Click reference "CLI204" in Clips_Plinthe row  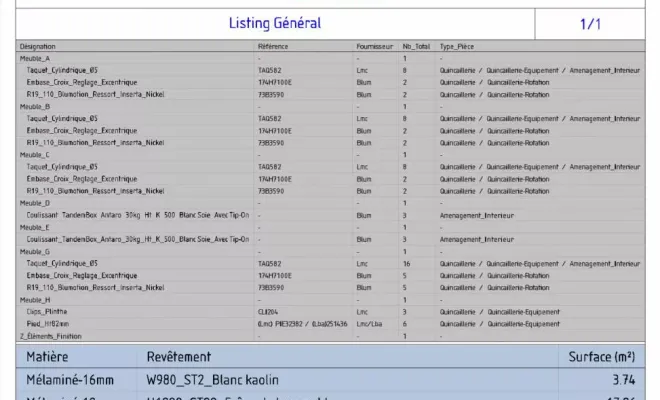[x=268, y=312]
